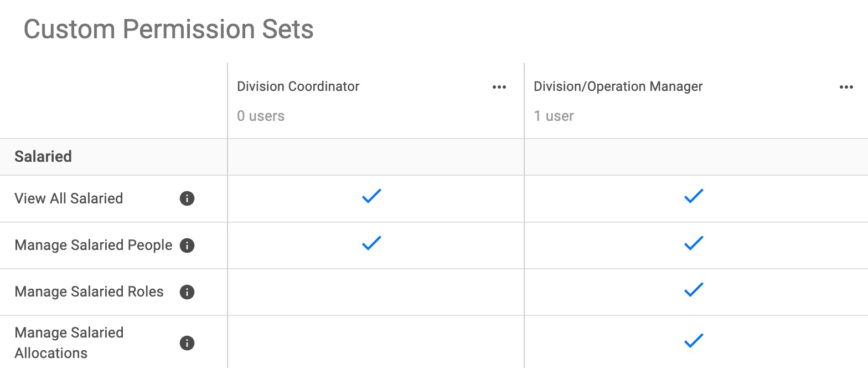Open info icon for Manage Salaried Allocations
Viewport: 868px width, 368px height.
[x=187, y=343]
